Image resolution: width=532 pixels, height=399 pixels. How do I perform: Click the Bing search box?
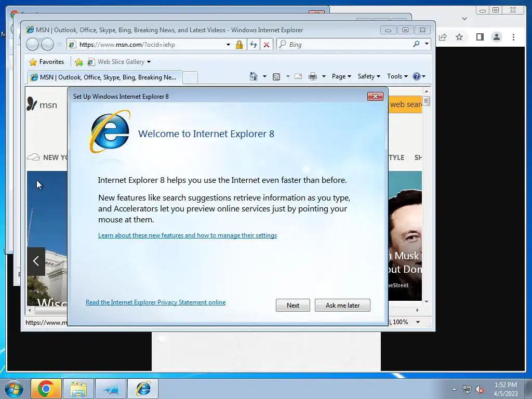pos(344,45)
